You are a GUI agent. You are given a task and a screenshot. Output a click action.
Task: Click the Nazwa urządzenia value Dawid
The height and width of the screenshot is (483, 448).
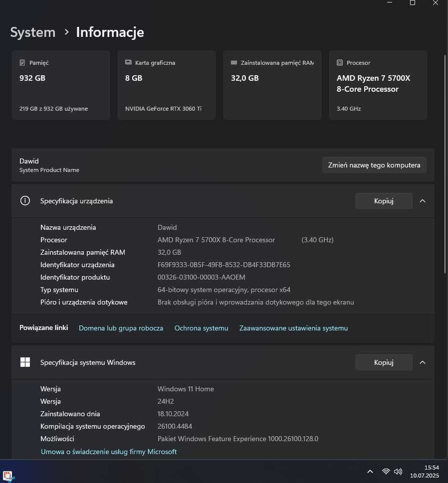(x=167, y=227)
